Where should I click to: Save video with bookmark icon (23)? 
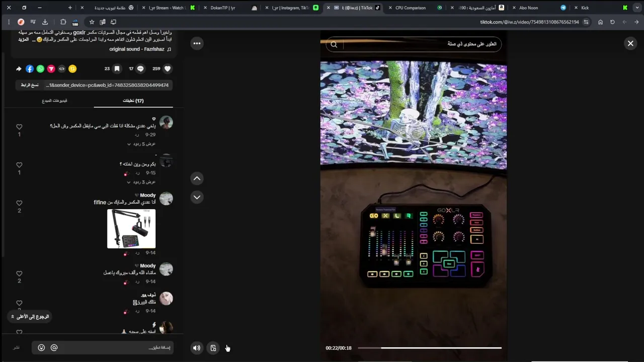[x=117, y=69]
